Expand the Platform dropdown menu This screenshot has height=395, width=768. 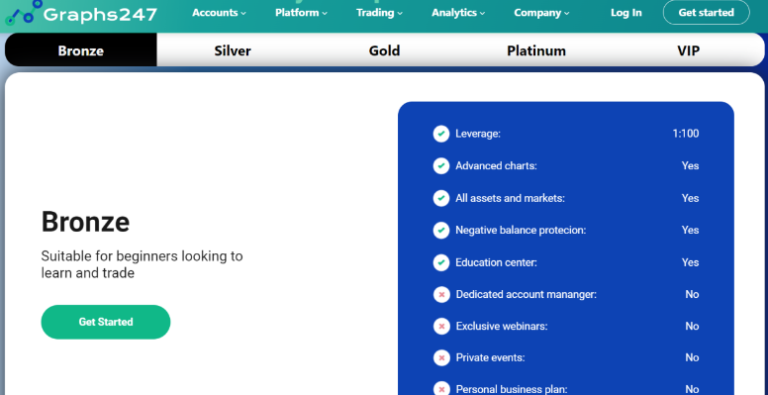(301, 13)
